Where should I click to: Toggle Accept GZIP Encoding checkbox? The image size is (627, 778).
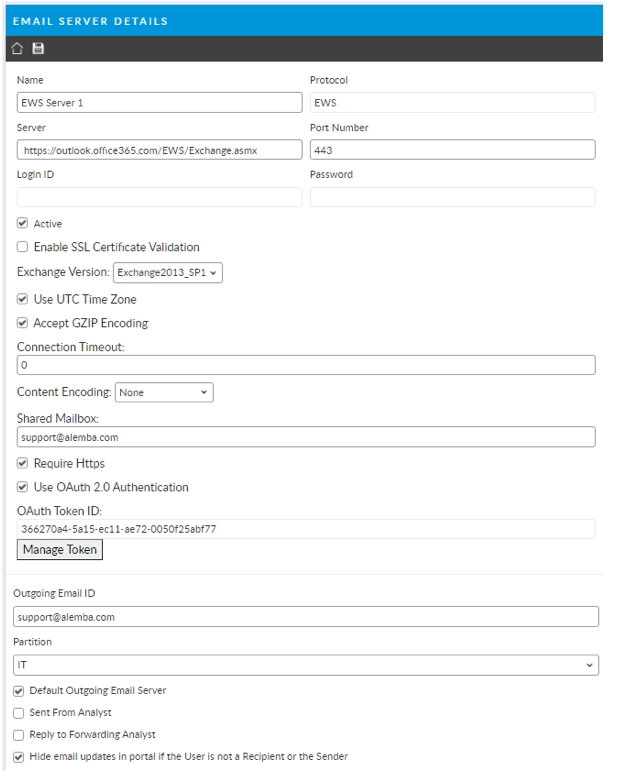pos(23,323)
